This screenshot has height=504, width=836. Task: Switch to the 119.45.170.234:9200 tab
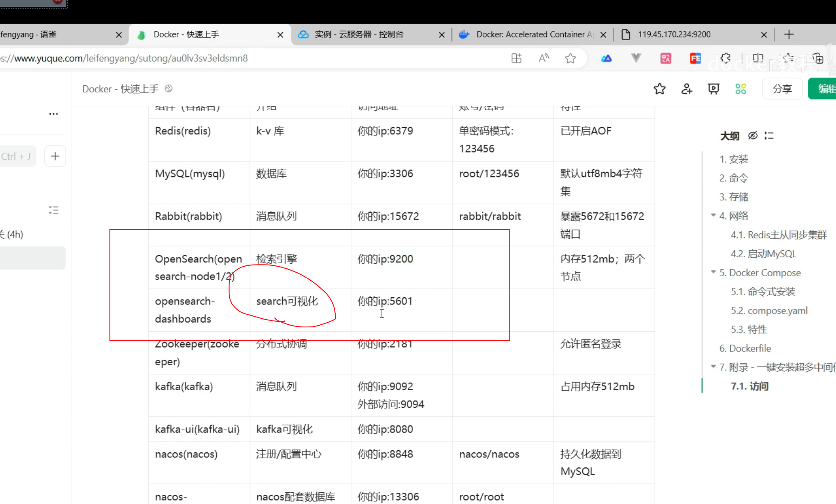pos(674,34)
